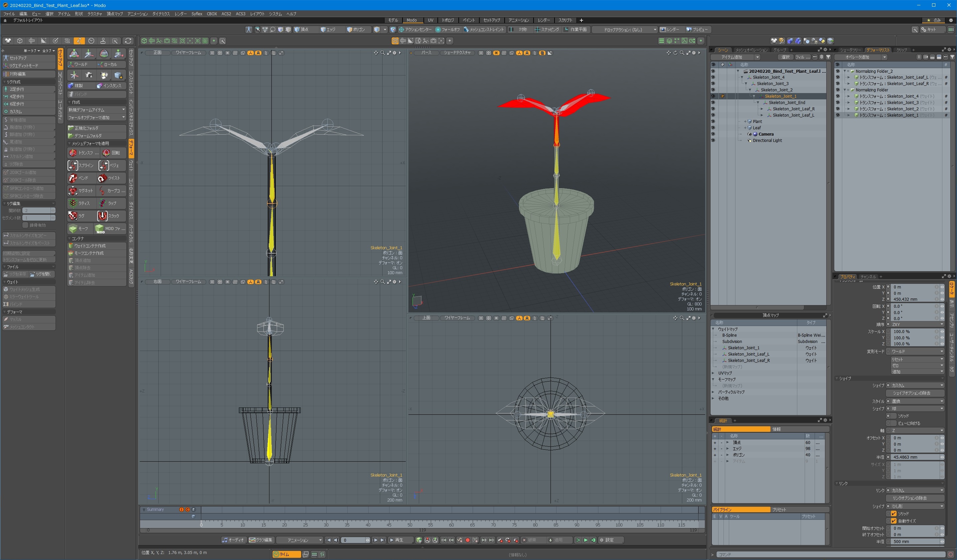The height and width of the screenshot is (560, 957).
Task: Hide Skeleton_Joint_4 via its eye icon
Action: click(713, 77)
